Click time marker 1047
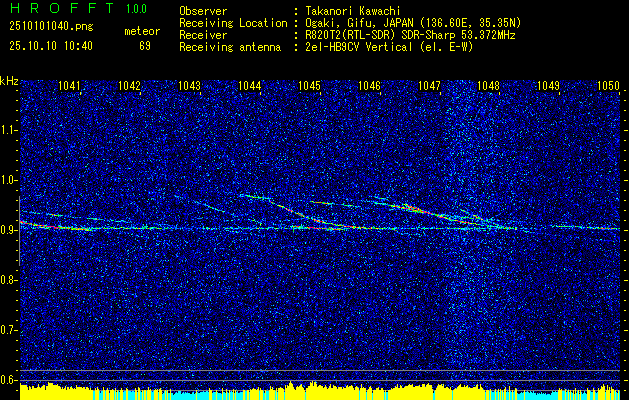Screen dimensions: 629x400 (429, 86)
